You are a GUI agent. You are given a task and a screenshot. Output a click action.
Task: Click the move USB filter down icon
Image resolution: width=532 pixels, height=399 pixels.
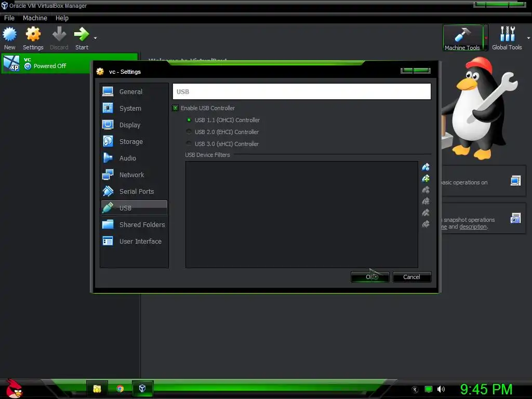426,224
